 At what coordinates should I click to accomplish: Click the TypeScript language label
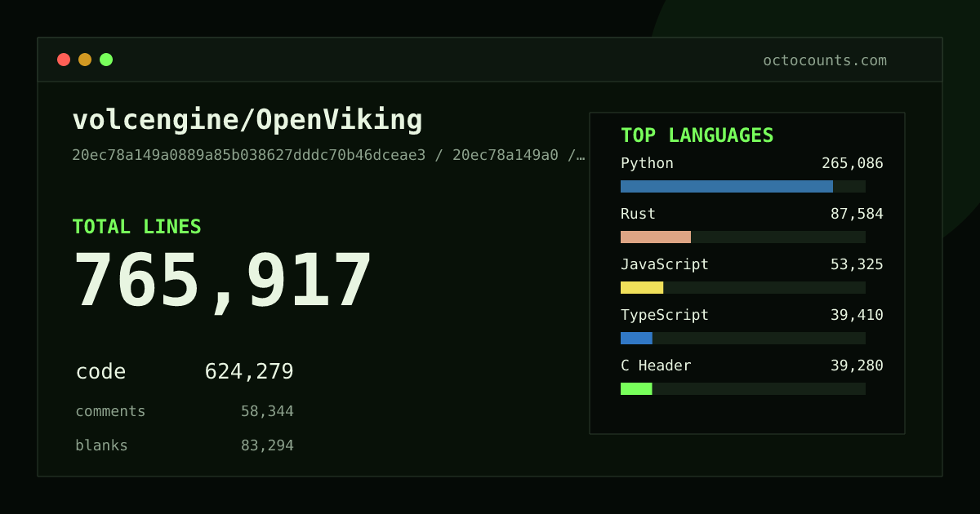coord(665,315)
